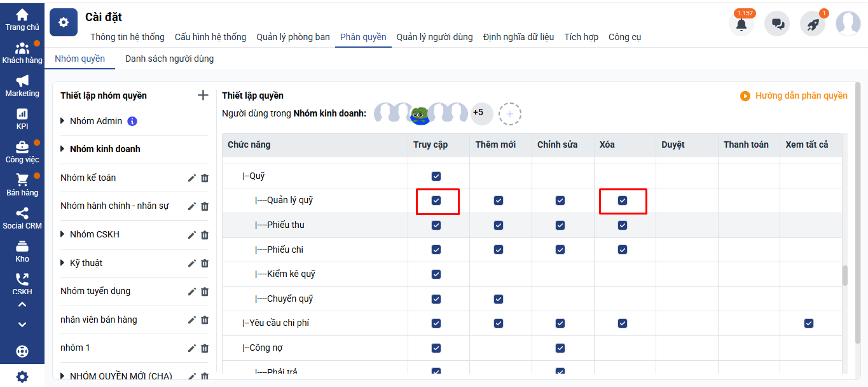
Task: Switch to Quản lý người dùng tab
Action: 434,37
